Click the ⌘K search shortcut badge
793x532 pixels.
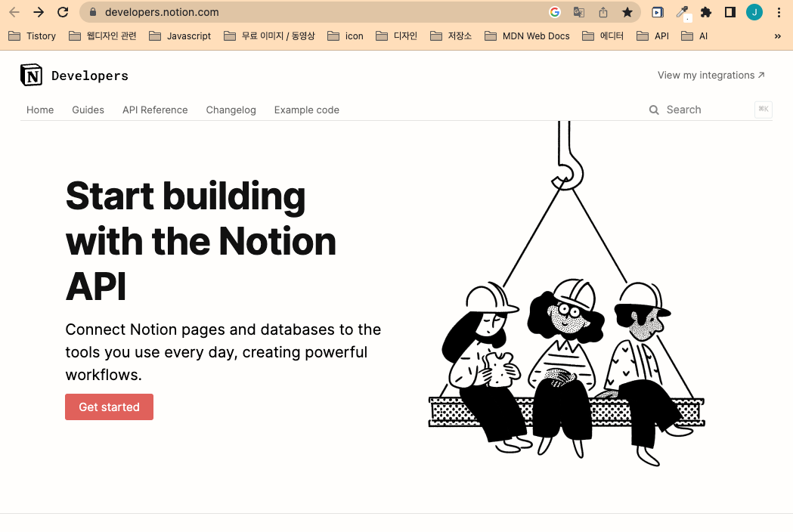click(x=764, y=110)
